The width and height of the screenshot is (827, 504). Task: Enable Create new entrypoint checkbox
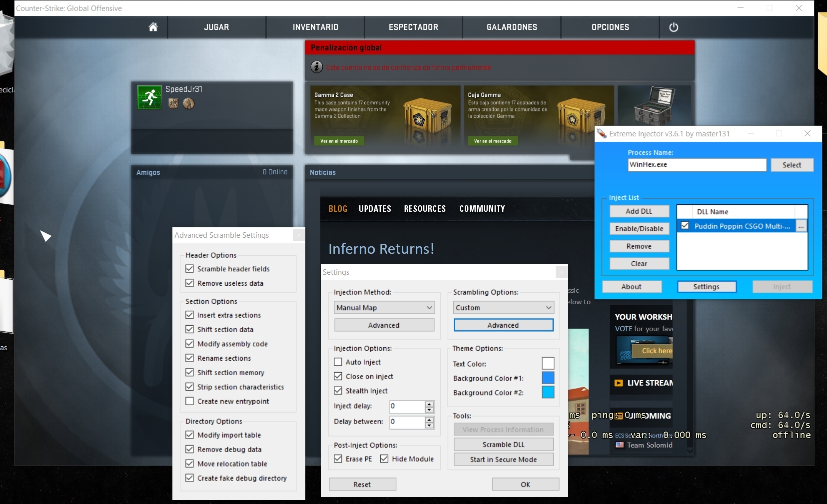[189, 401]
